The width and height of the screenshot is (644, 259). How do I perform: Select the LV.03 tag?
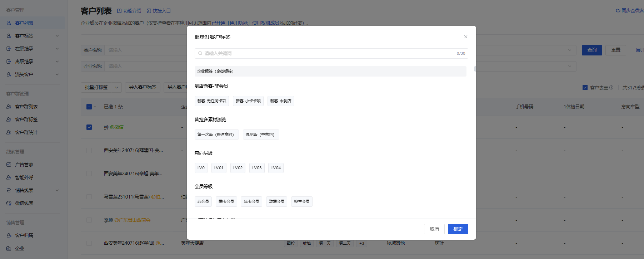pos(257,168)
